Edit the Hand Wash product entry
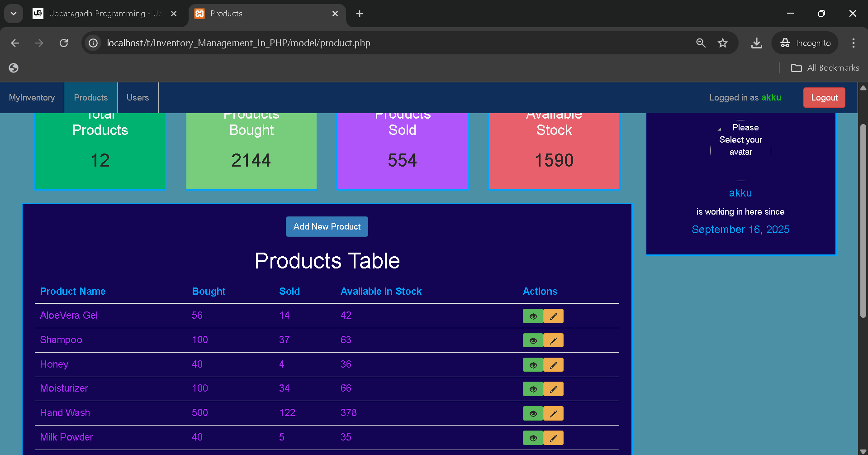Viewport: 868px width, 455px height. 553,413
